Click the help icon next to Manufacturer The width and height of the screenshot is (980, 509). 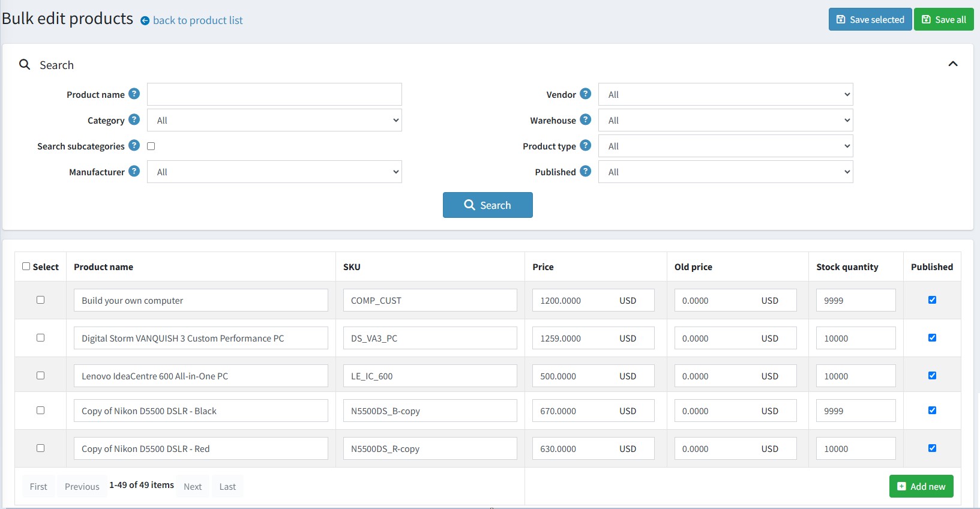(x=134, y=171)
